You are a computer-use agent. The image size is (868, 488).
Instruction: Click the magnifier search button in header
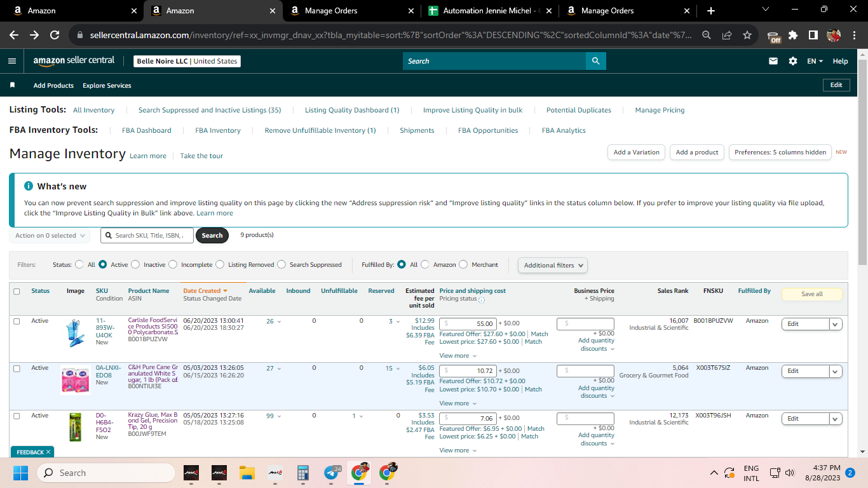tap(595, 61)
